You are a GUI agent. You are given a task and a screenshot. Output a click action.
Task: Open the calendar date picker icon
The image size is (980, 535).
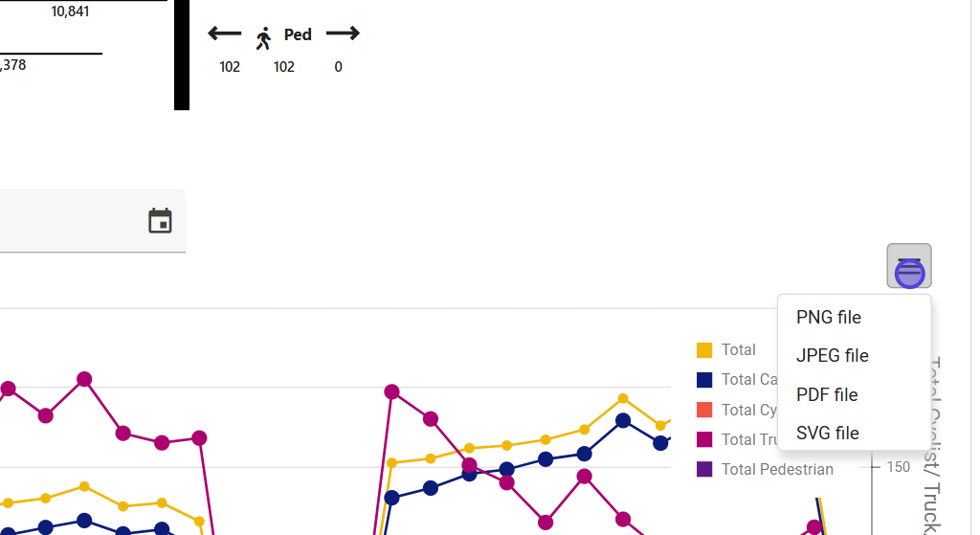point(160,221)
